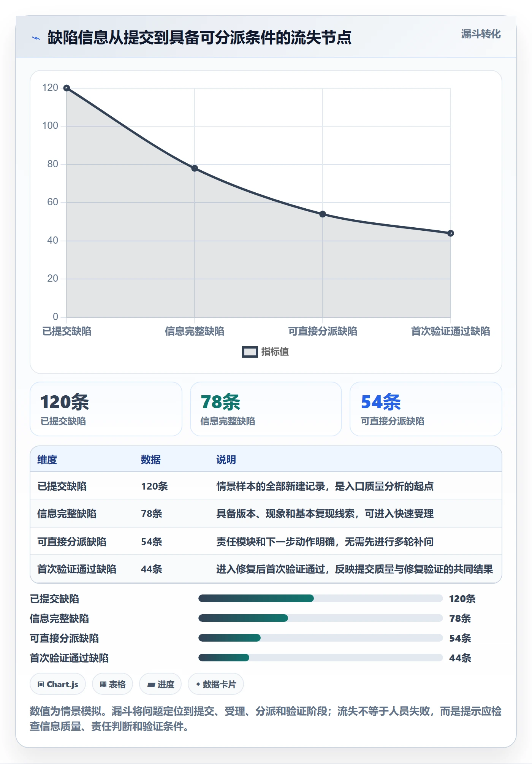
Task: Click the 44条 value beside the progress bar
Action: pyautogui.click(x=460, y=658)
